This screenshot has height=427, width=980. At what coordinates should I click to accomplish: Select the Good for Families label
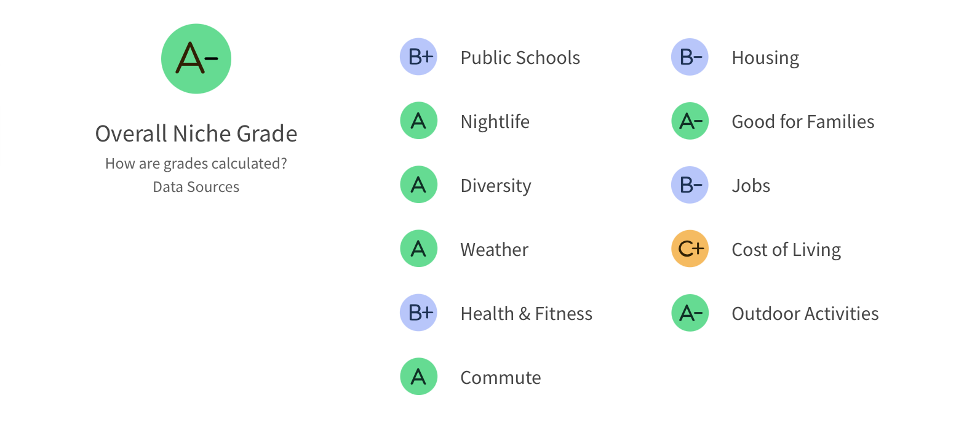click(803, 122)
